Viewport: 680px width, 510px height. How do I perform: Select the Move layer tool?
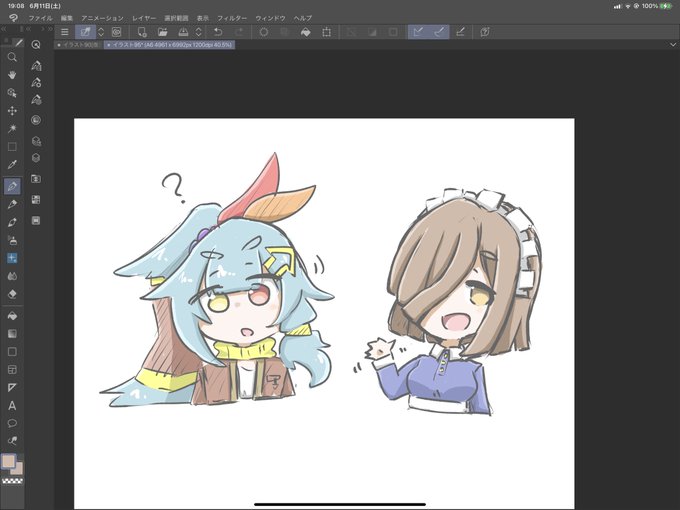pyautogui.click(x=12, y=111)
